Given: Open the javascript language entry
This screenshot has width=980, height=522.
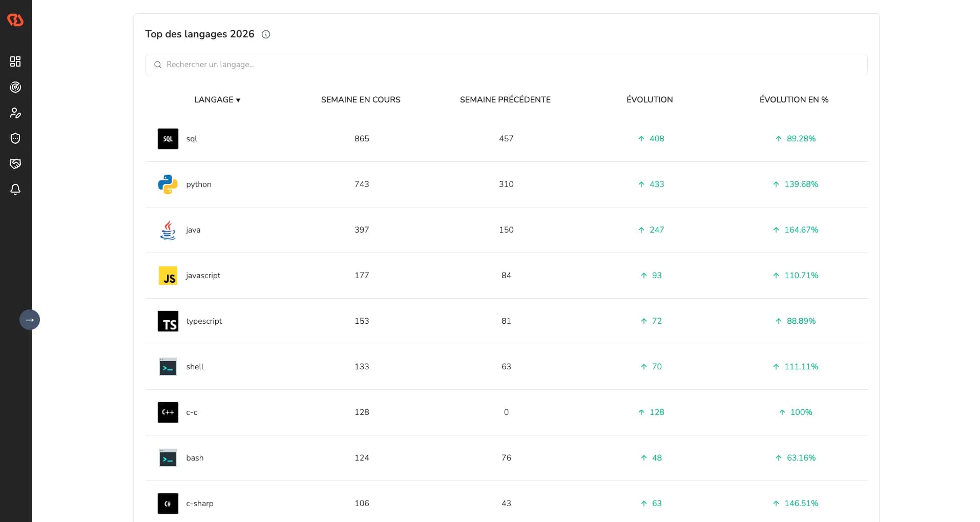Looking at the screenshot, I should click(x=203, y=275).
